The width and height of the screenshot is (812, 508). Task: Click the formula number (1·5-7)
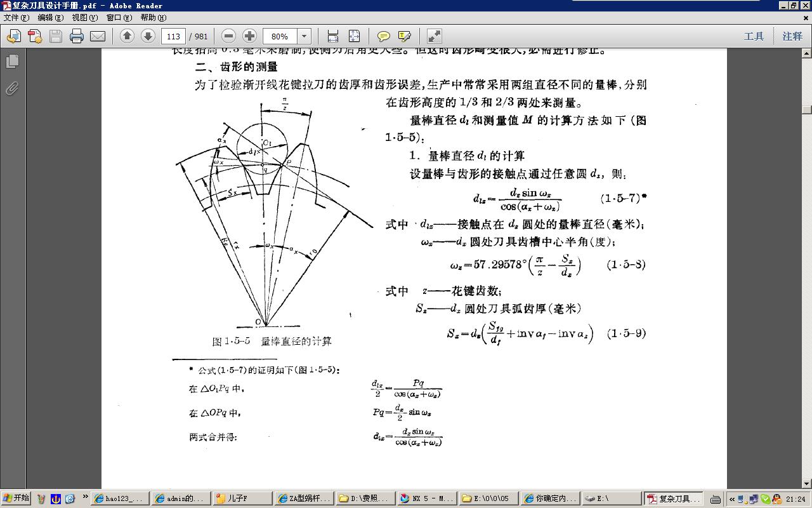(621, 197)
